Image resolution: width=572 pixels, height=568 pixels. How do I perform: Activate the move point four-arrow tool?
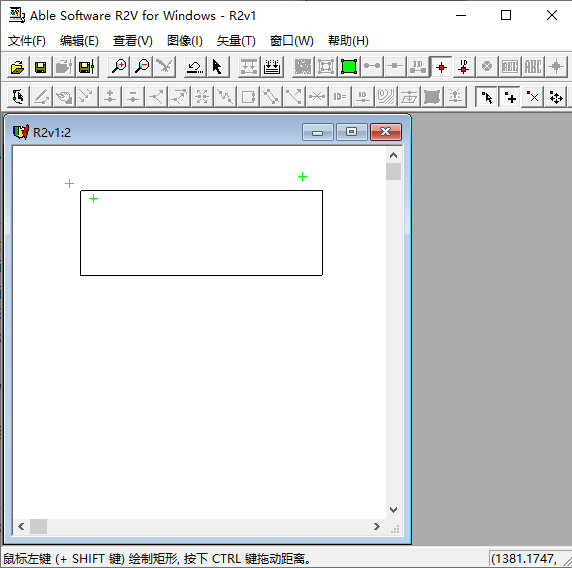coord(556,97)
